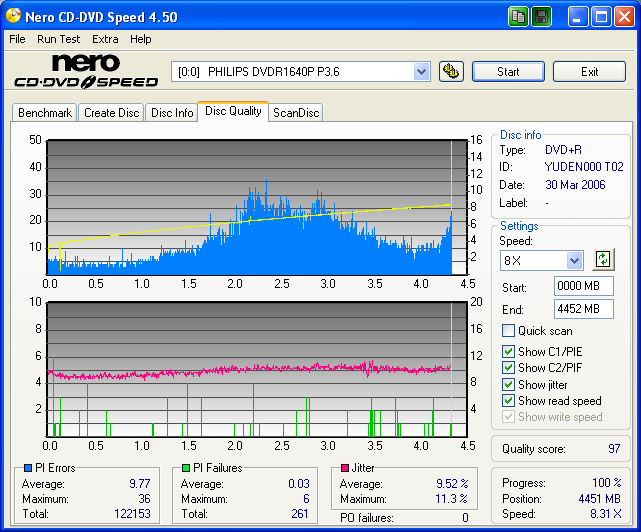Click the disc date 30 Mar 2006
The image size is (641, 532).
575,185
